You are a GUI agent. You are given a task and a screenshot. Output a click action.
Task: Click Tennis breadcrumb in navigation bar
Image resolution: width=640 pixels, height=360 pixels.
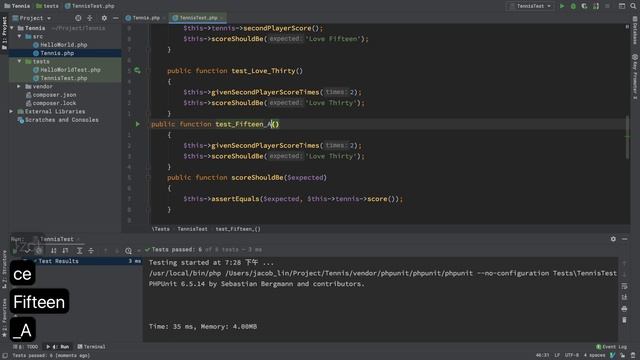[17, 6]
